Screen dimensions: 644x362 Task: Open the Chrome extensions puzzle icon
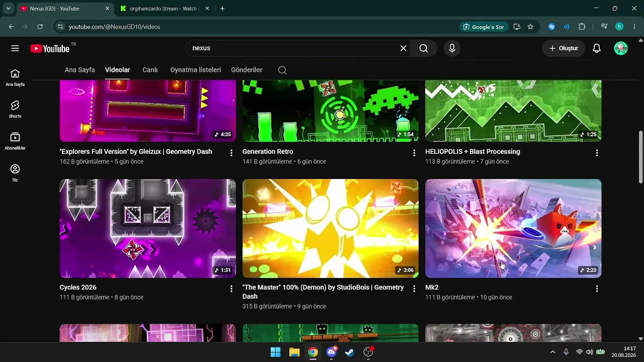coord(582,27)
